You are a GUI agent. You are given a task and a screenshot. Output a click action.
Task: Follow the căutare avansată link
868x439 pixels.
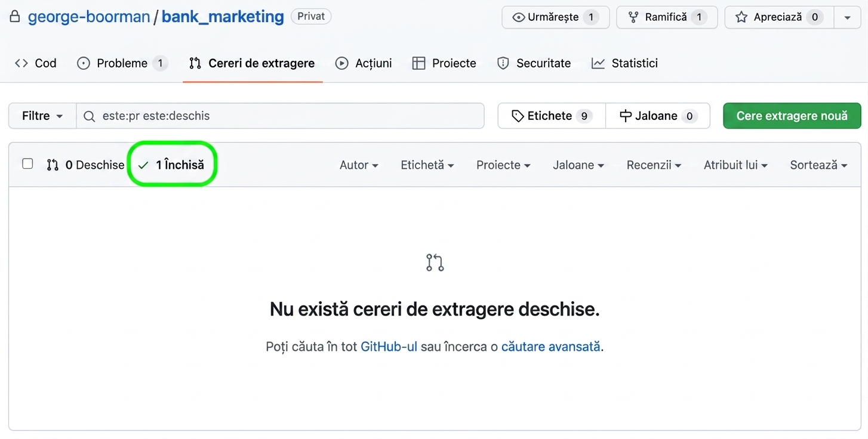(550, 347)
